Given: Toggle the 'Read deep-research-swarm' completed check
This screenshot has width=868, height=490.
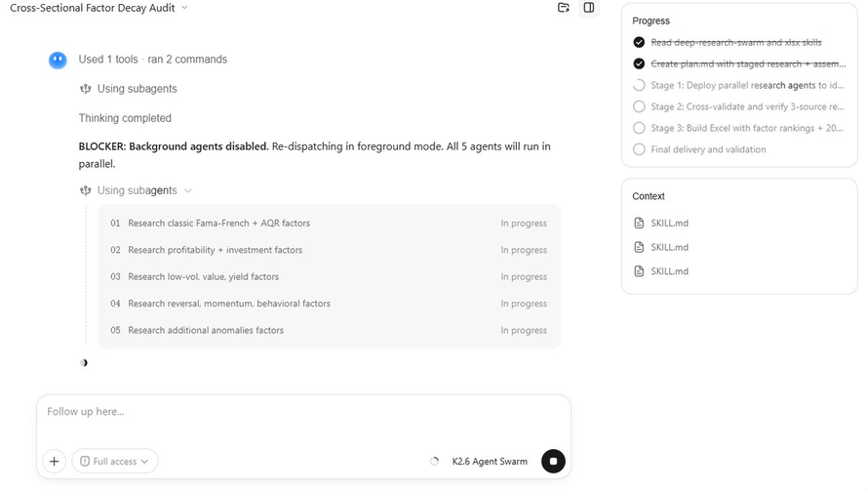Looking at the screenshot, I should [639, 42].
